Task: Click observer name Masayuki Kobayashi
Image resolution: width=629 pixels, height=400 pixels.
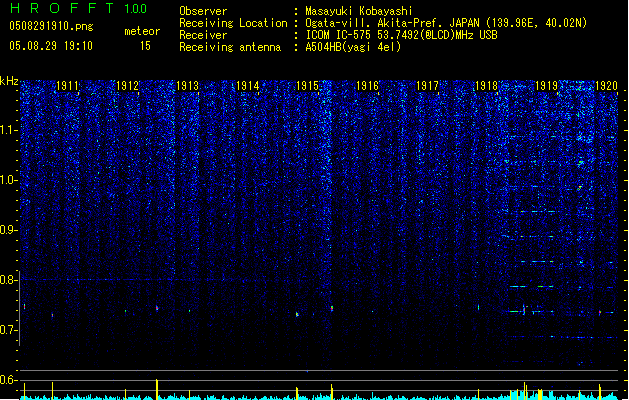Action: click(x=359, y=11)
